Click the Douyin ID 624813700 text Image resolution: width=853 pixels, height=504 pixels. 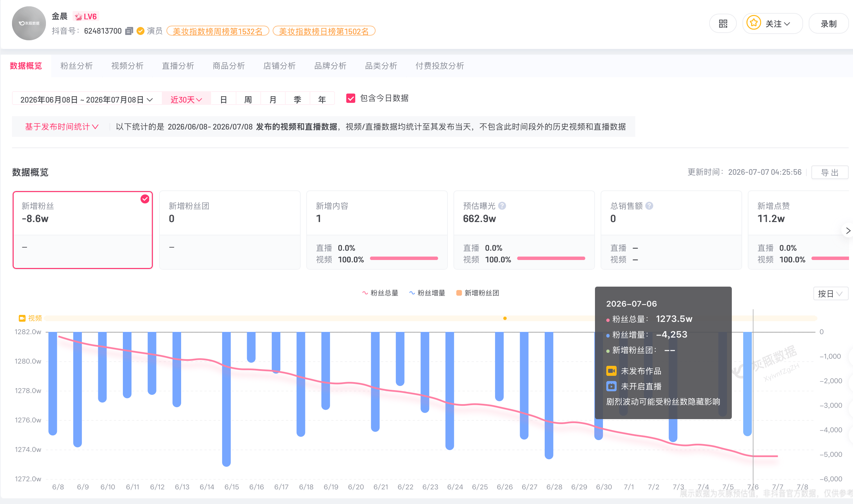coord(103,31)
